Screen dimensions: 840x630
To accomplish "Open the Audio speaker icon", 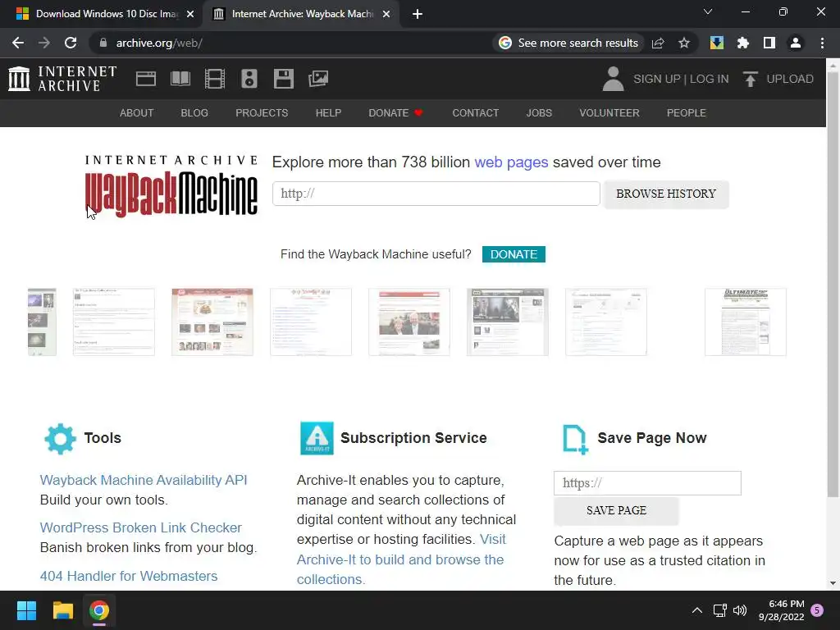I will coord(249,79).
